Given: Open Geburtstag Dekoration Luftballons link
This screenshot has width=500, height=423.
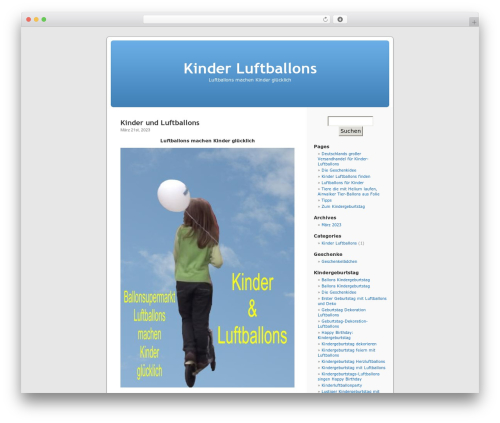Looking at the screenshot, I should click(342, 312).
